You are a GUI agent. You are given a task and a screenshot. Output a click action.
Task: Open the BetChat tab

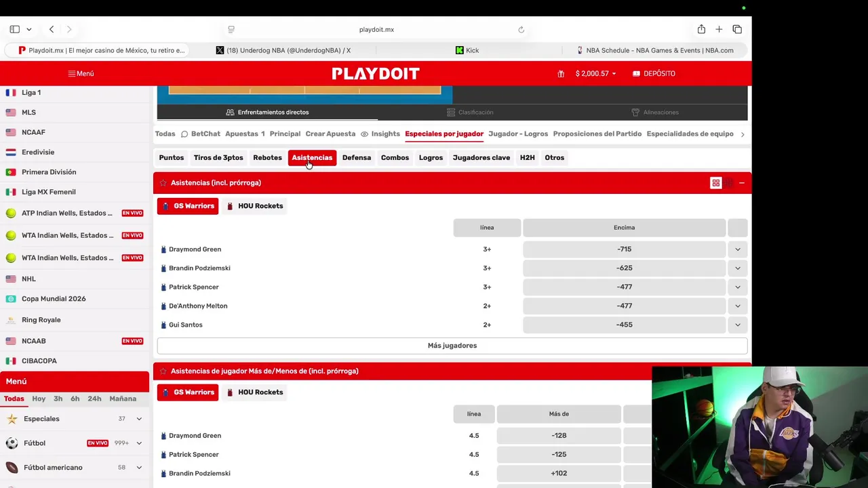click(200, 134)
